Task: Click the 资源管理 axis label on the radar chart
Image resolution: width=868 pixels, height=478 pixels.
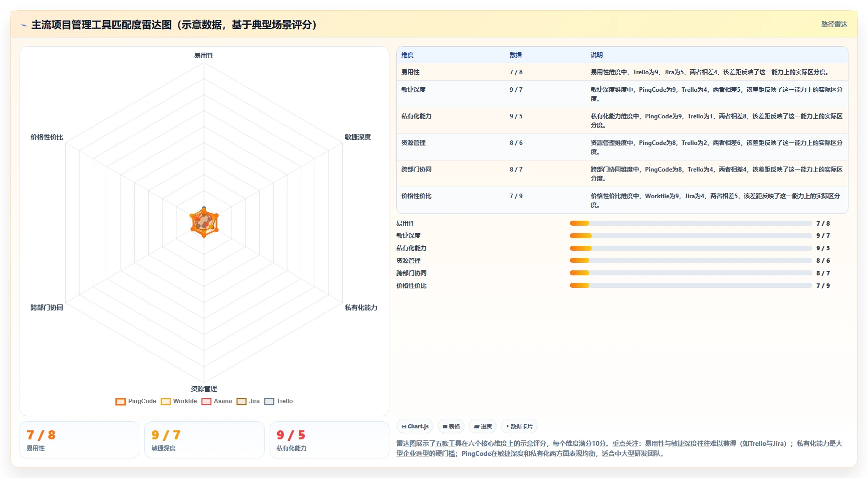Action: [x=204, y=389]
